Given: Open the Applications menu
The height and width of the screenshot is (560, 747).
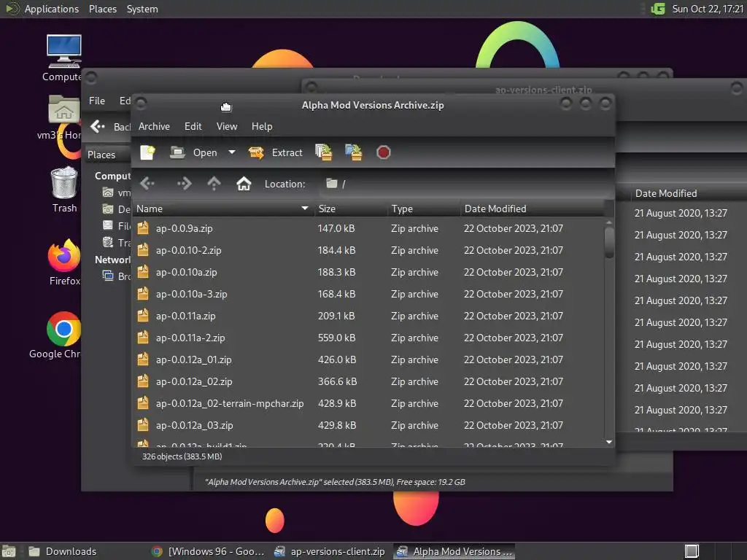Looking at the screenshot, I should 42,9.
